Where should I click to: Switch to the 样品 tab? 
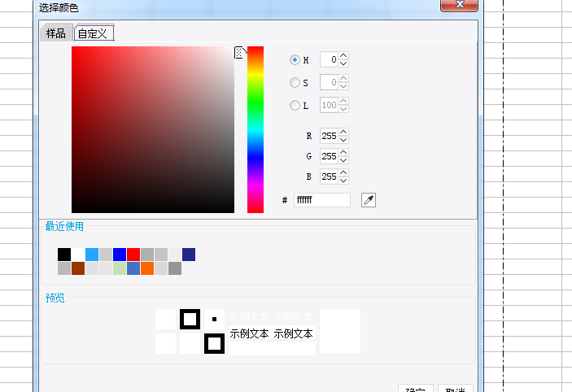click(56, 33)
